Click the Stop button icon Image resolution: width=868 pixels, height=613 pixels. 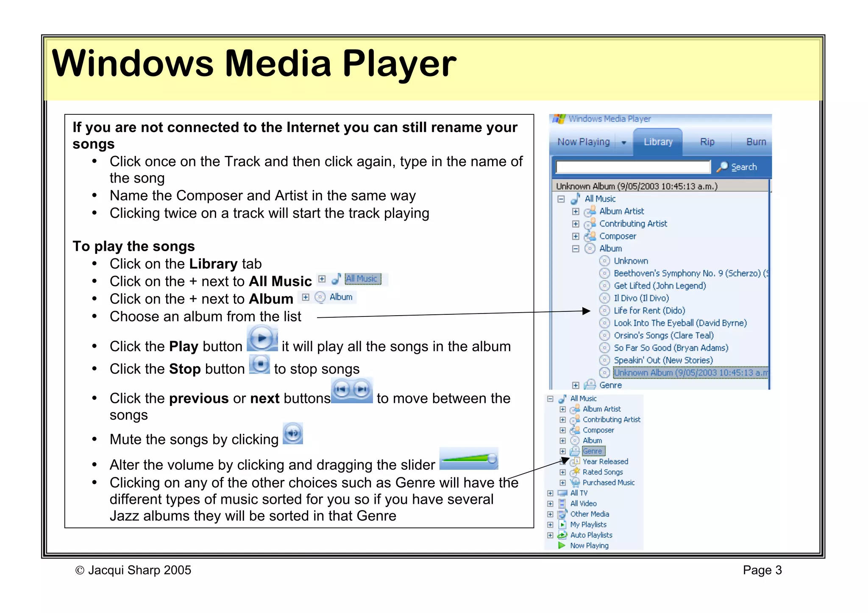260,364
